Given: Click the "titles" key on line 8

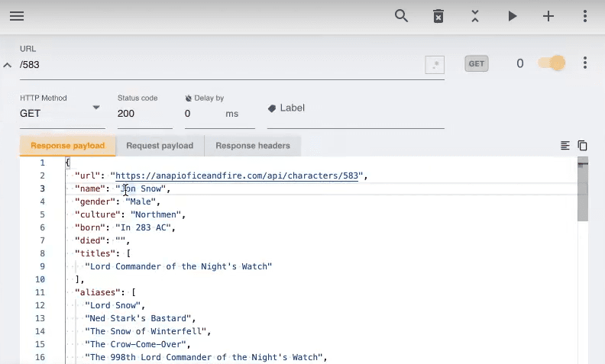Looking at the screenshot, I should [95, 253].
